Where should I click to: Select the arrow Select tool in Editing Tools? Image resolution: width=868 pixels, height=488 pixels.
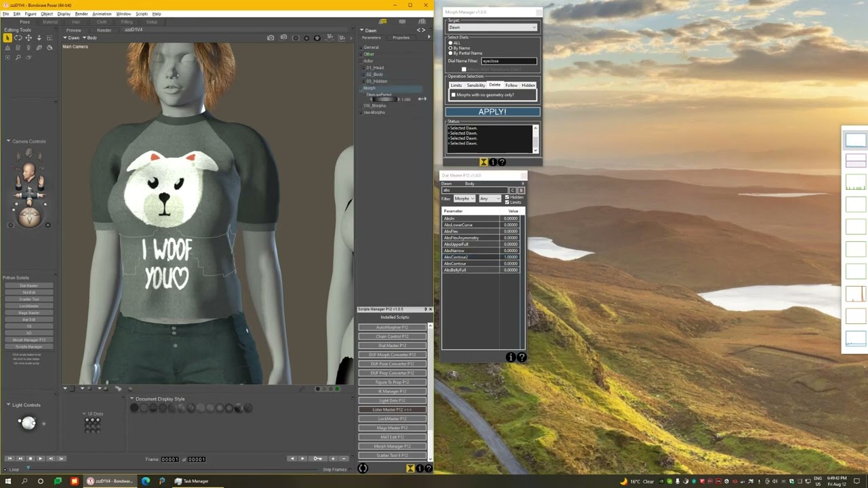coord(7,38)
